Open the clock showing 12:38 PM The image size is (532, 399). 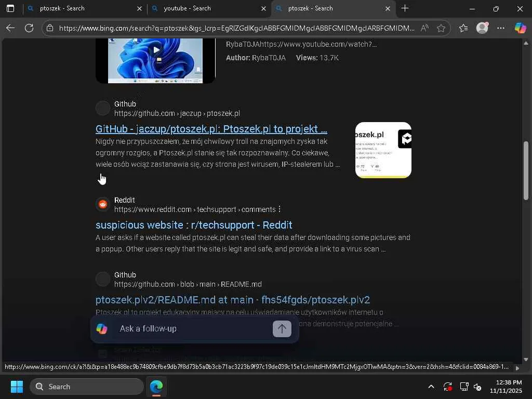click(x=506, y=387)
